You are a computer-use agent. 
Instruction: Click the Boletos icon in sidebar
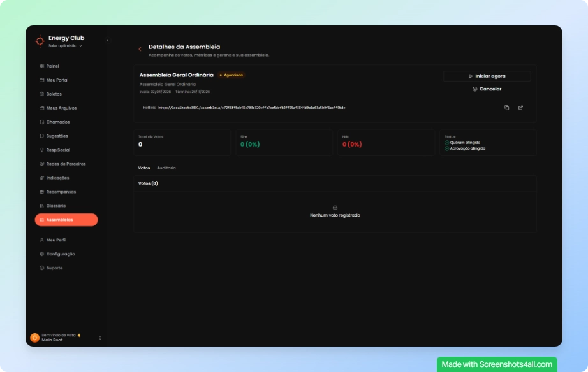(41, 94)
